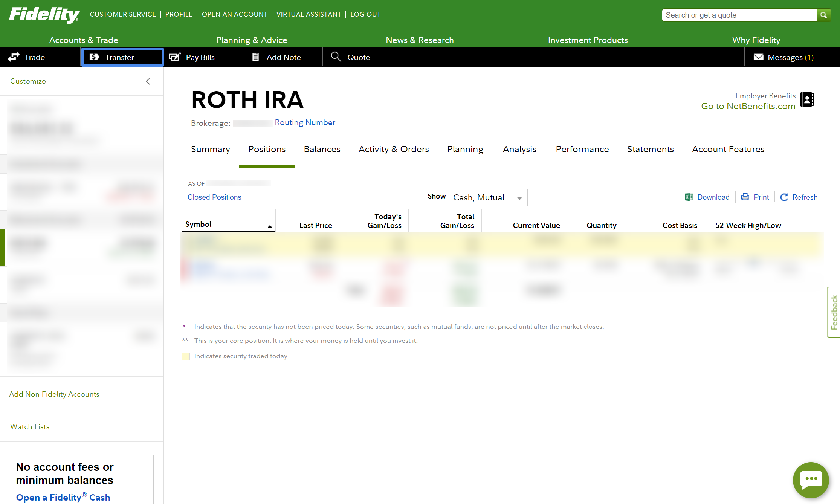Click the Refresh text link
The image size is (840, 504).
tap(805, 197)
